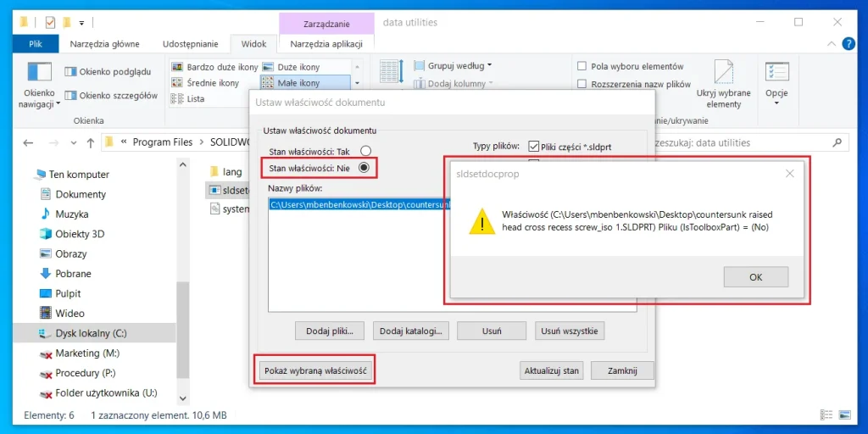Enable Pola wyboru elementów checkbox
868x434 pixels.
pyautogui.click(x=581, y=66)
